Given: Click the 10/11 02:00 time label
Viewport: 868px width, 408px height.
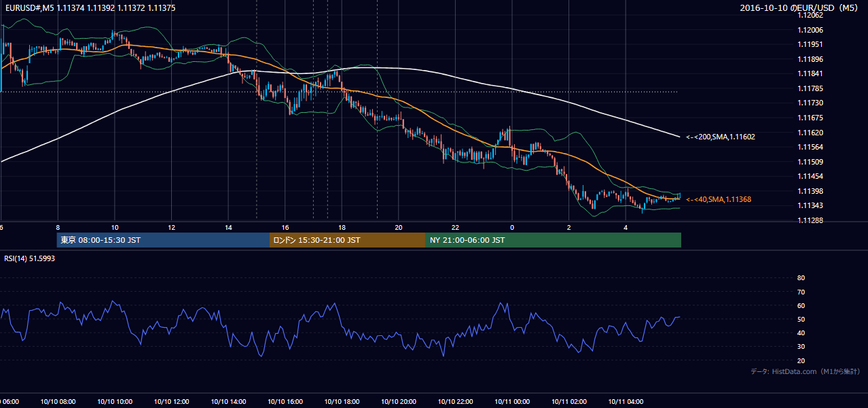Looking at the screenshot, I should [x=568, y=402].
